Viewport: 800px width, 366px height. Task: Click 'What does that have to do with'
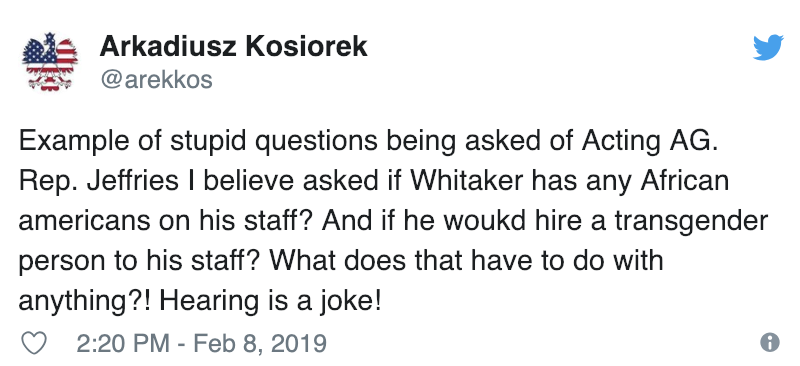tap(466, 260)
